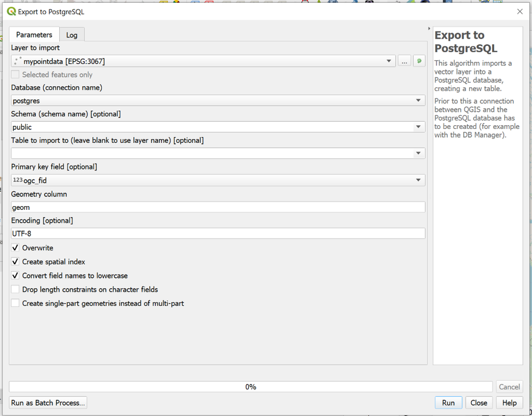Image resolution: width=532 pixels, height=416 pixels.
Task: Open the Layer to import dropdown
Action: 203,61
